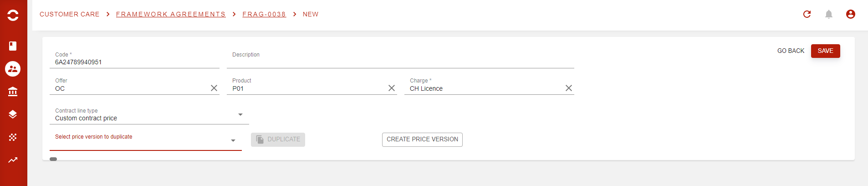Open the FRAG-0038 breadcrumb link
Screen dimensions: 868x186
pyautogui.click(x=264, y=14)
